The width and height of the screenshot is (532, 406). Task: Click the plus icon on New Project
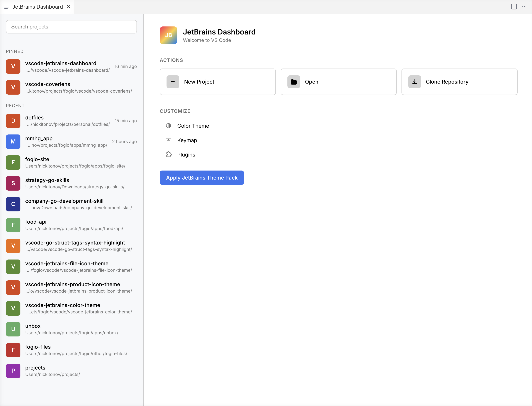173,82
